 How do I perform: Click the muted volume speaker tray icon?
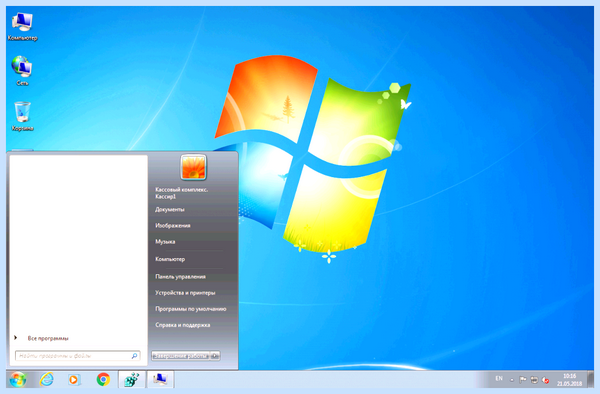[546, 380]
